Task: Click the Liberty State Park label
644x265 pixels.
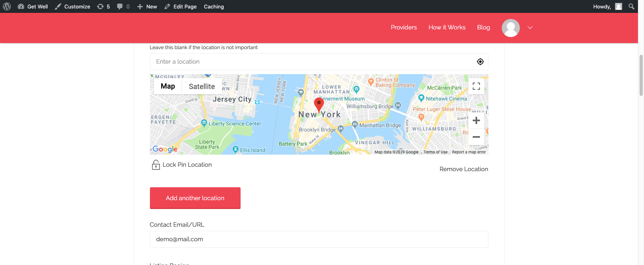Action: pyautogui.click(x=207, y=145)
